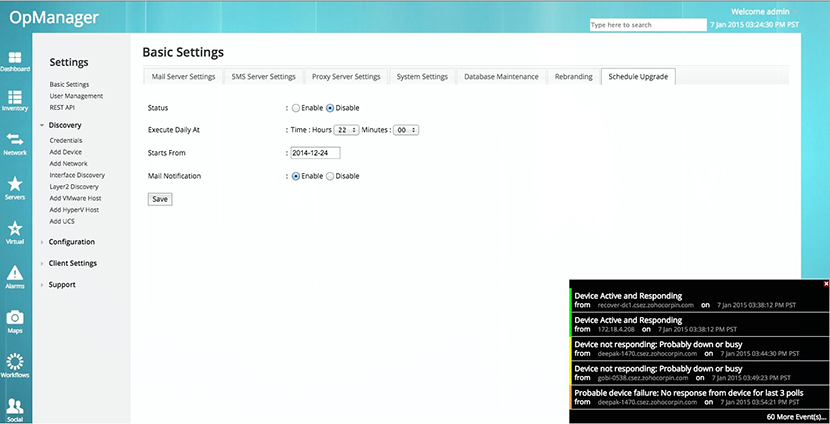The width and height of the screenshot is (830, 424).
Task: Select Mail Notification Disable radio button
Action: coord(330,176)
